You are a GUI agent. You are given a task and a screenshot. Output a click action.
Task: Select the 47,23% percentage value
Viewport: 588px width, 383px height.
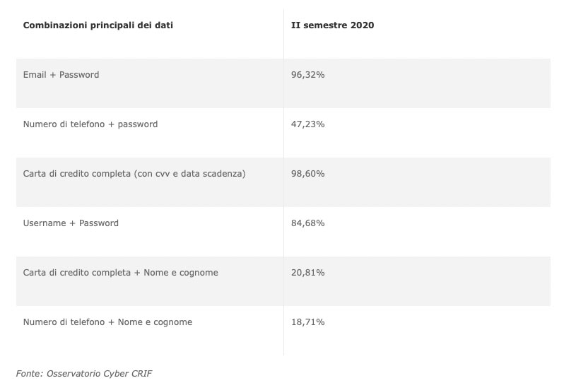[x=308, y=124]
